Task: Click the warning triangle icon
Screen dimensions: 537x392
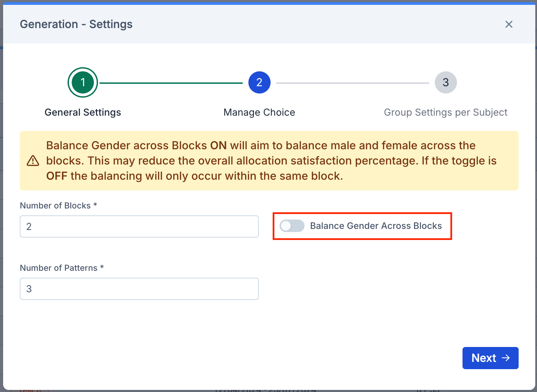Action: point(33,161)
